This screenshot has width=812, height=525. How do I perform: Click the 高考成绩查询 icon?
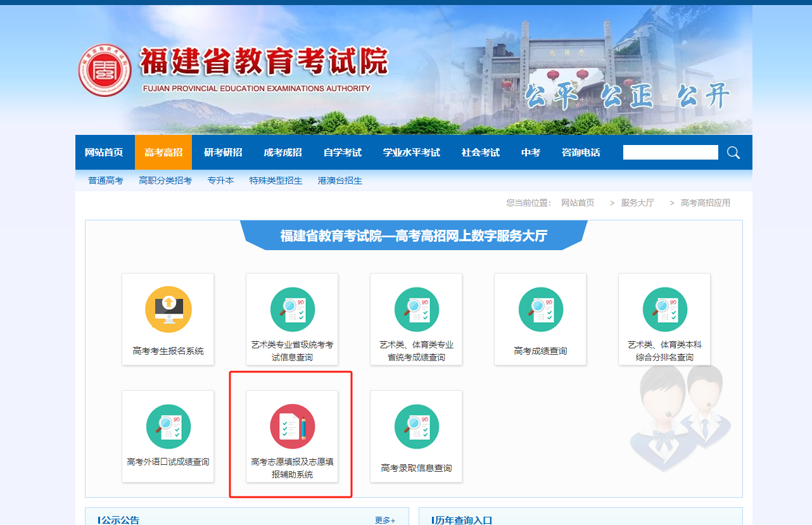click(x=540, y=310)
